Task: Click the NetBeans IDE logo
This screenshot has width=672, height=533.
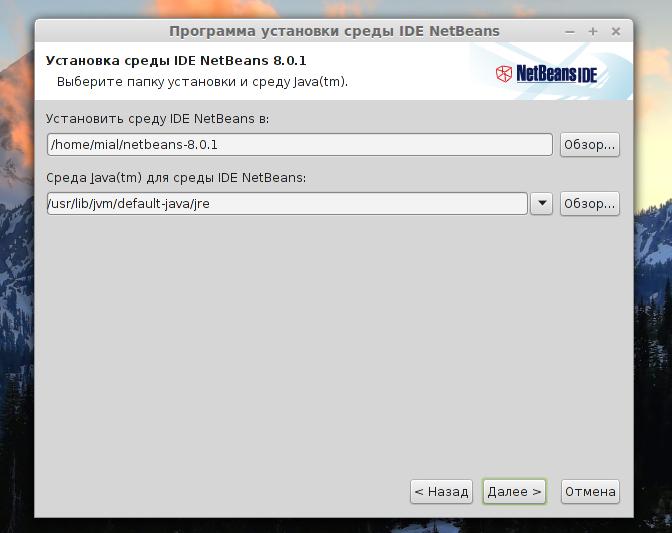Action: 546,74
